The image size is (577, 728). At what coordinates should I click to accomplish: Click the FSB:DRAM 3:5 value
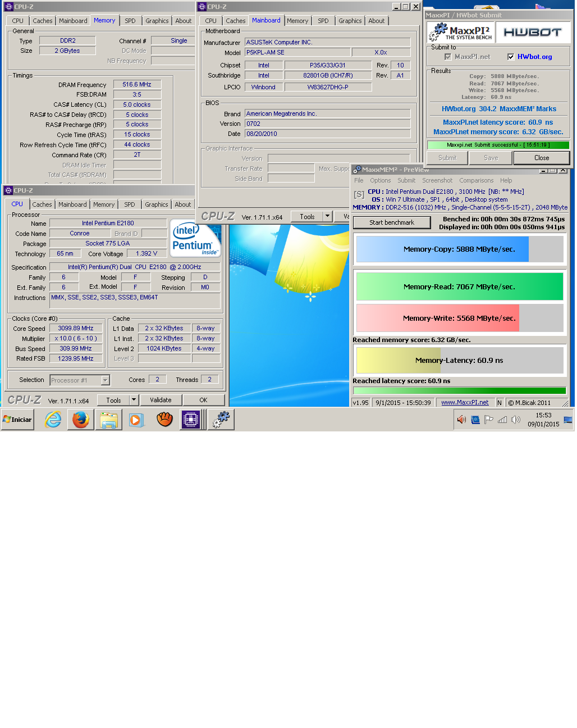tap(137, 94)
